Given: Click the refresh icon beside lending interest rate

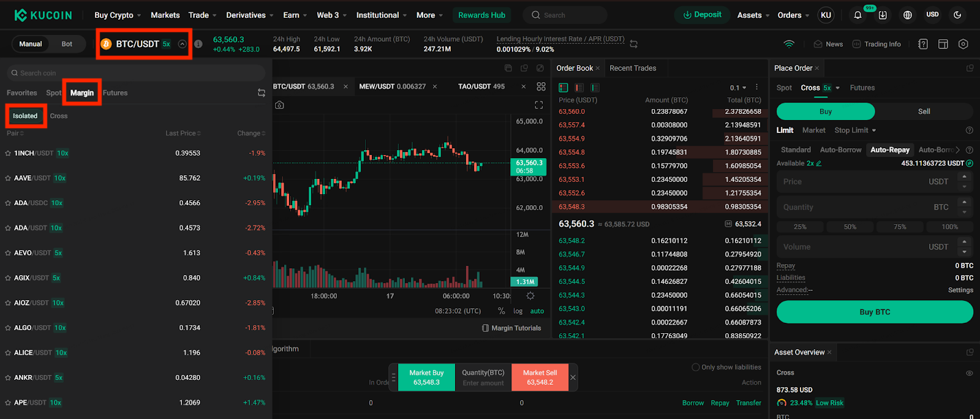Looking at the screenshot, I should click(634, 44).
